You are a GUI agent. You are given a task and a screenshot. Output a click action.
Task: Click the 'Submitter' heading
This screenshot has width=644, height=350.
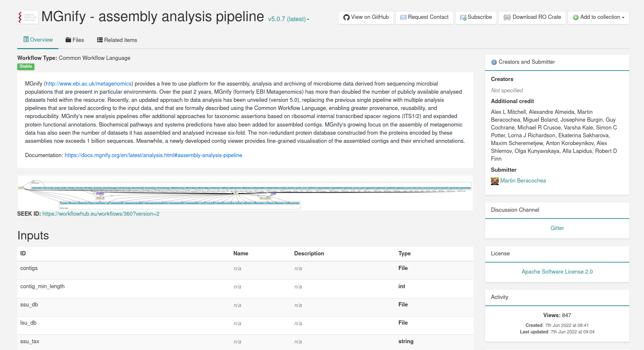pyautogui.click(x=504, y=170)
